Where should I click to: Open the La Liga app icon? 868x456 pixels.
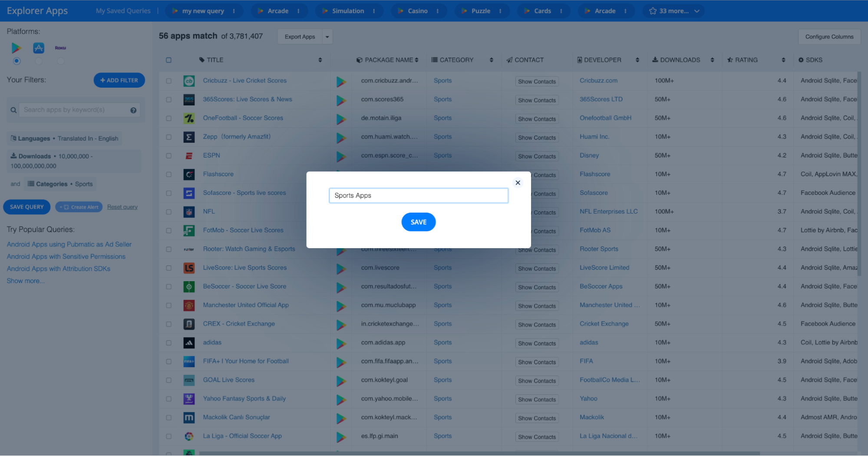pyautogui.click(x=189, y=436)
